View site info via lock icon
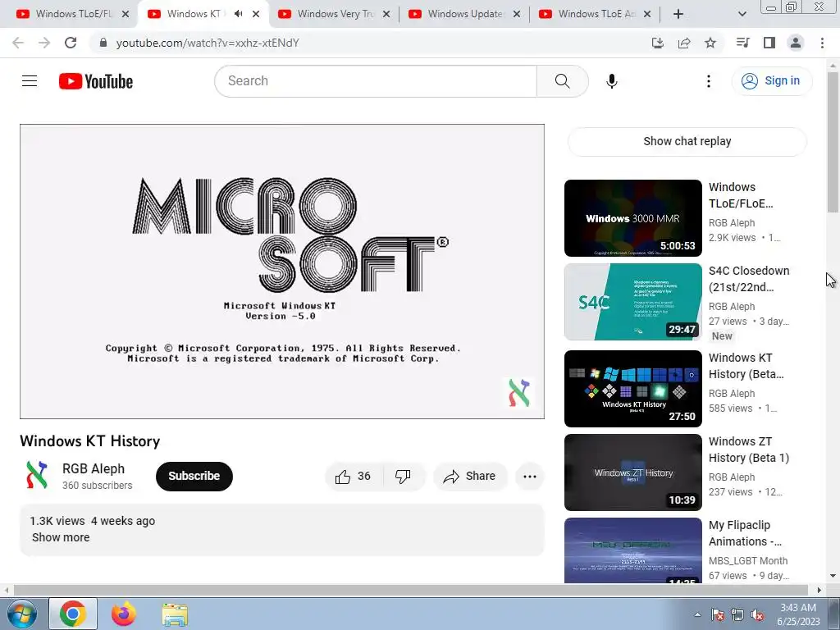This screenshot has height=630, width=840. pyautogui.click(x=103, y=43)
